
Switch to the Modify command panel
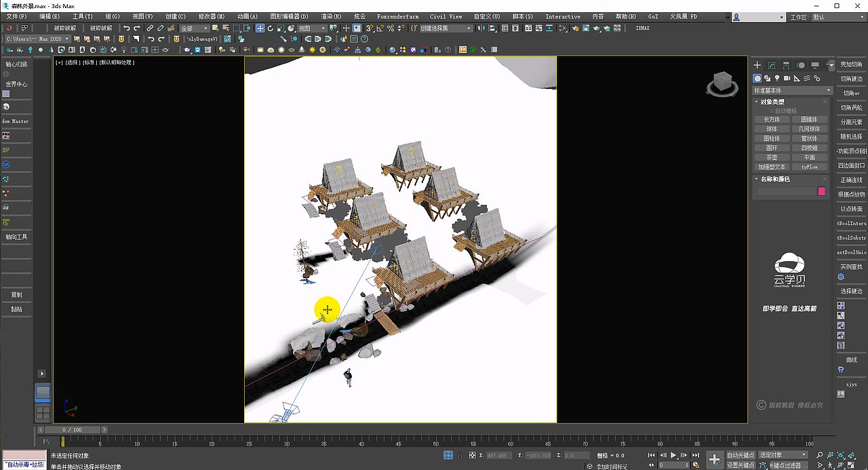[771, 65]
